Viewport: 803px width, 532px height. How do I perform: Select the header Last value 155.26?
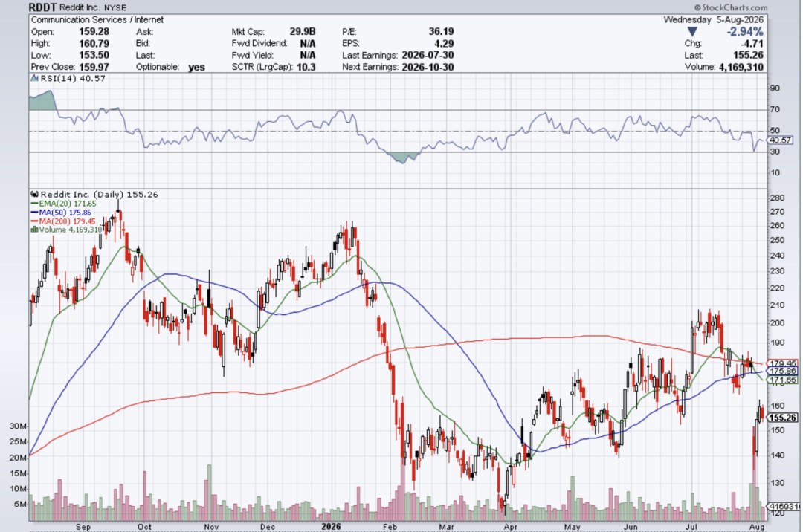point(748,55)
